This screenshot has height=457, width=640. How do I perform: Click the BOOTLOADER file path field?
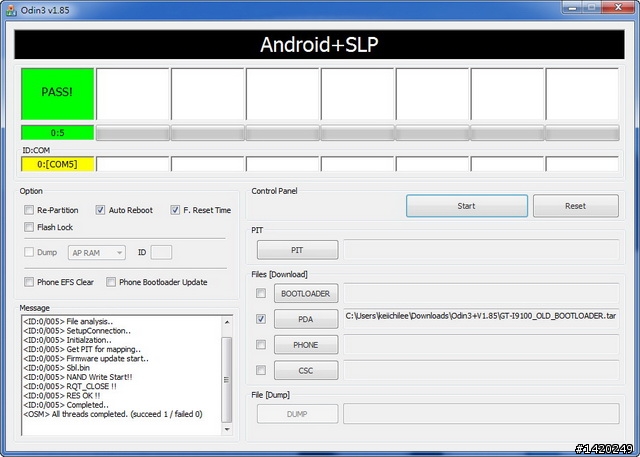pos(482,293)
